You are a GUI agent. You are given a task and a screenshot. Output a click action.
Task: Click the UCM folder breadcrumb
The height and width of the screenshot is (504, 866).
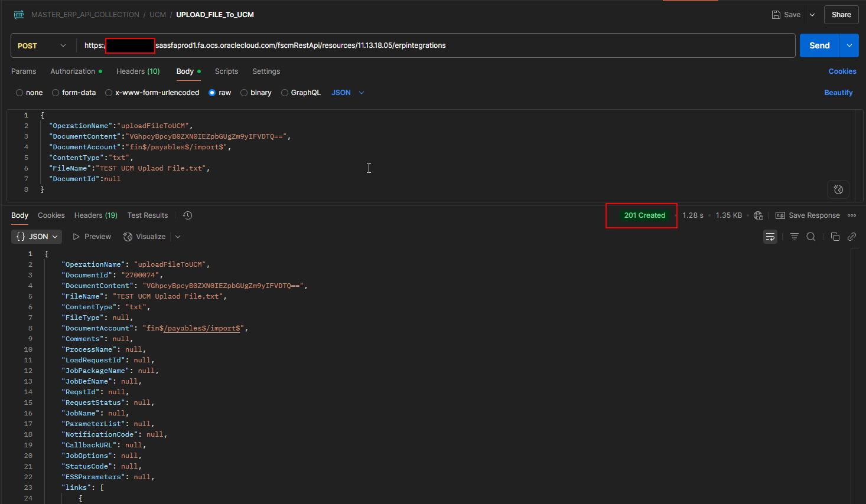pos(158,15)
